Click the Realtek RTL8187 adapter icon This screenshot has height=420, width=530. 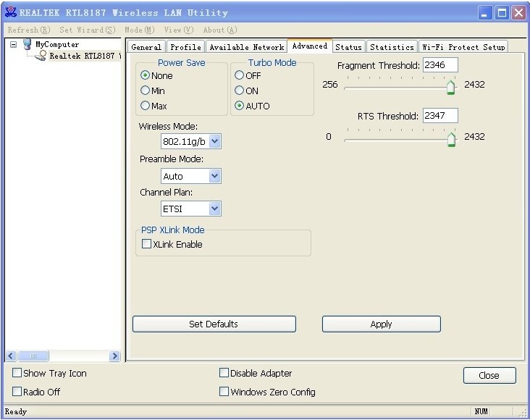41,56
